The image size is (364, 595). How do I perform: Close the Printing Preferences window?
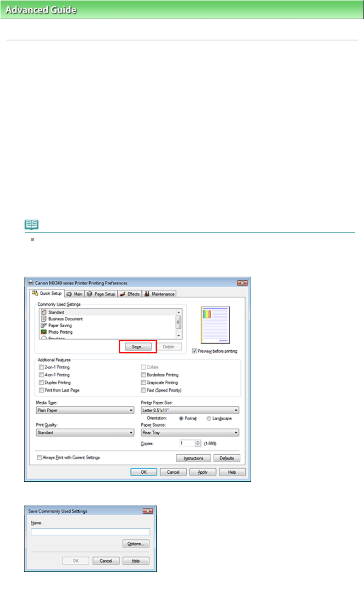(x=242, y=283)
